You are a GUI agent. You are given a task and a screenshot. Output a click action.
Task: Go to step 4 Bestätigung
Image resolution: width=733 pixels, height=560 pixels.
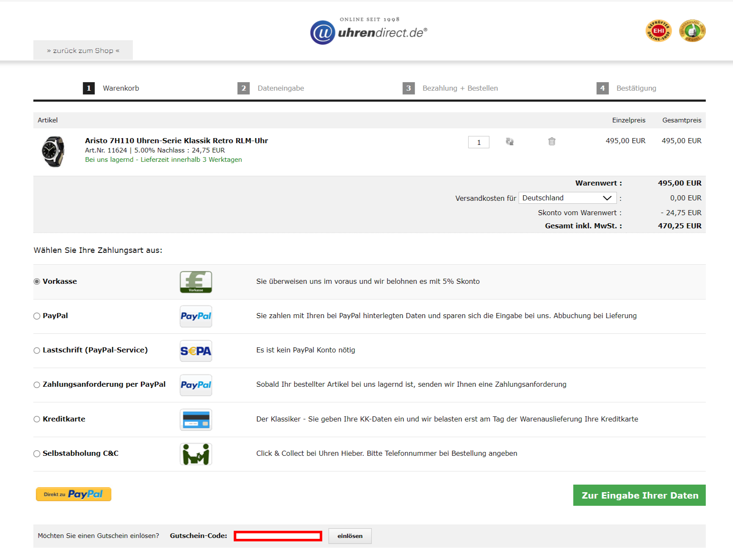click(626, 88)
